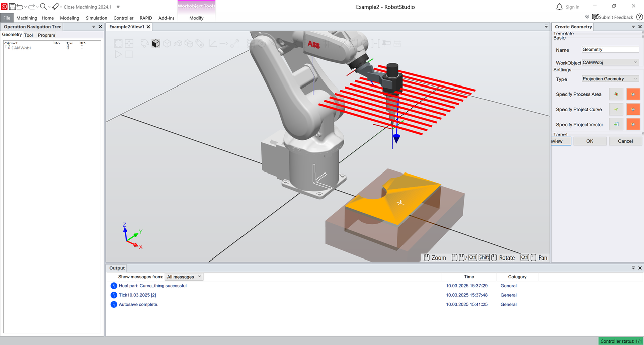Open the WorkObject CAMWobj dropdown
644x345 pixels.
610,62
